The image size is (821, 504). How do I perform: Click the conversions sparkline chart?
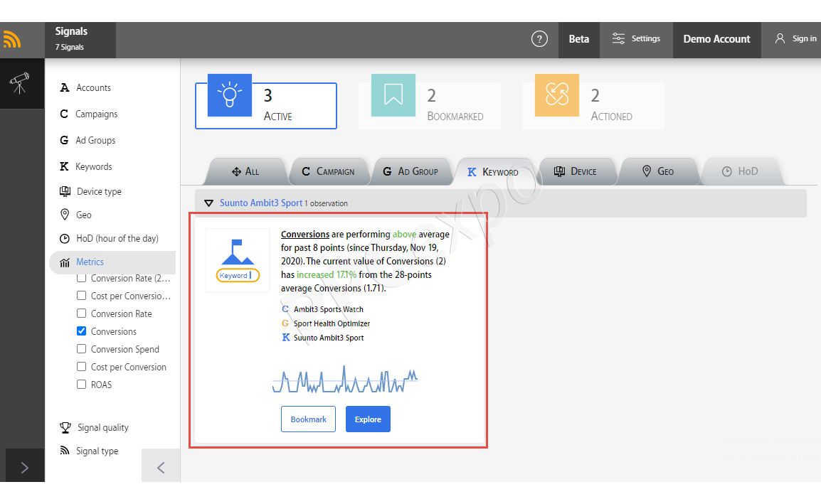tap(345, 380)
